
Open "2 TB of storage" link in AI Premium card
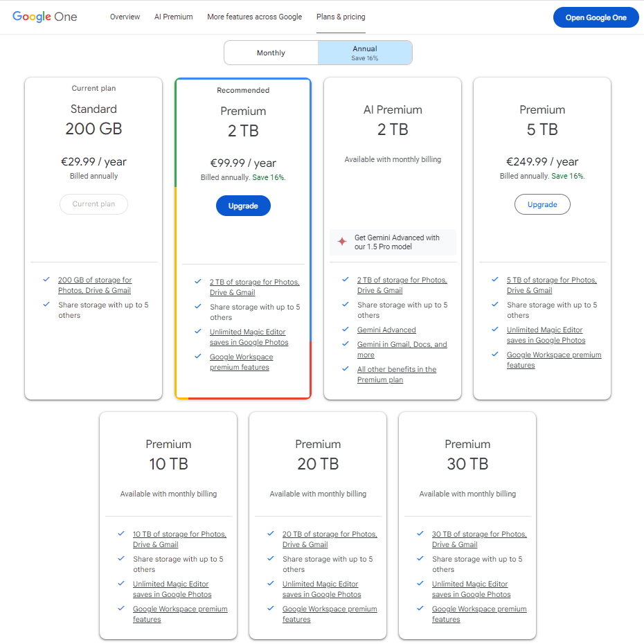[x=402, y=285]
